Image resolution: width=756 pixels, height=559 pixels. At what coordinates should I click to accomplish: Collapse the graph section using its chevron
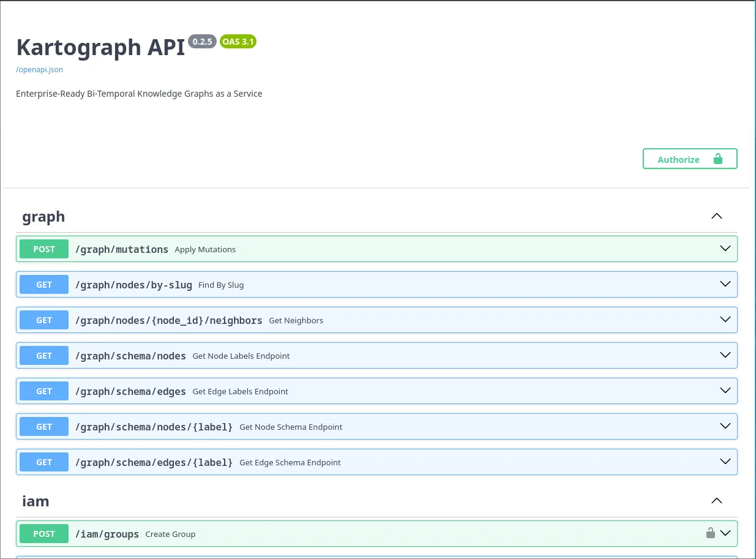716,216
